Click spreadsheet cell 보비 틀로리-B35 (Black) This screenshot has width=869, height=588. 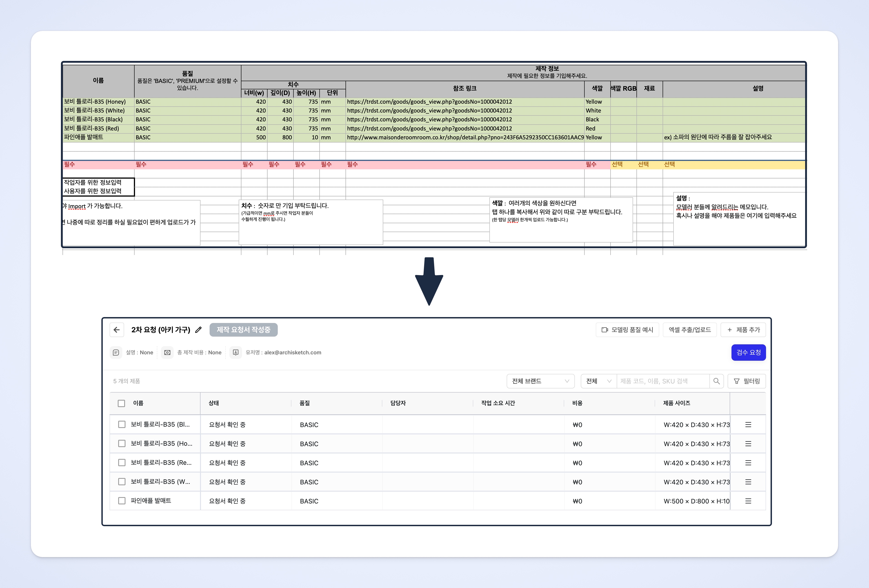pos(98,120)
